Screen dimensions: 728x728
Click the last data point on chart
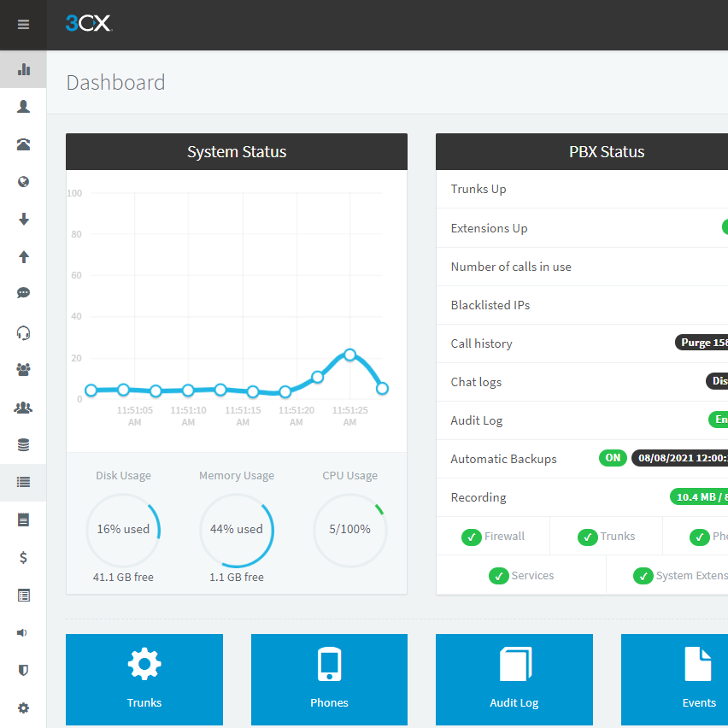pyautogui.click(x=382, y=388)
